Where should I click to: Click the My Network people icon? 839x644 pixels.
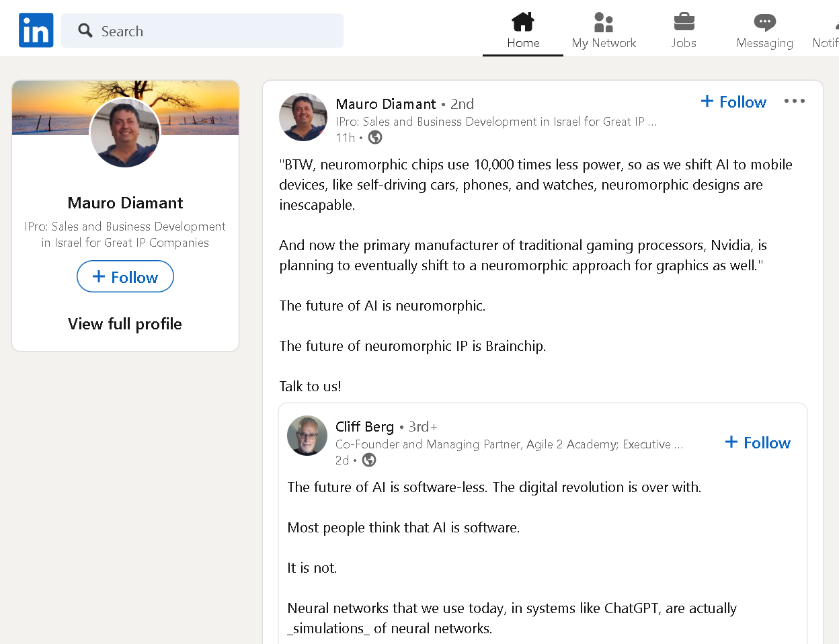point(604,22)
